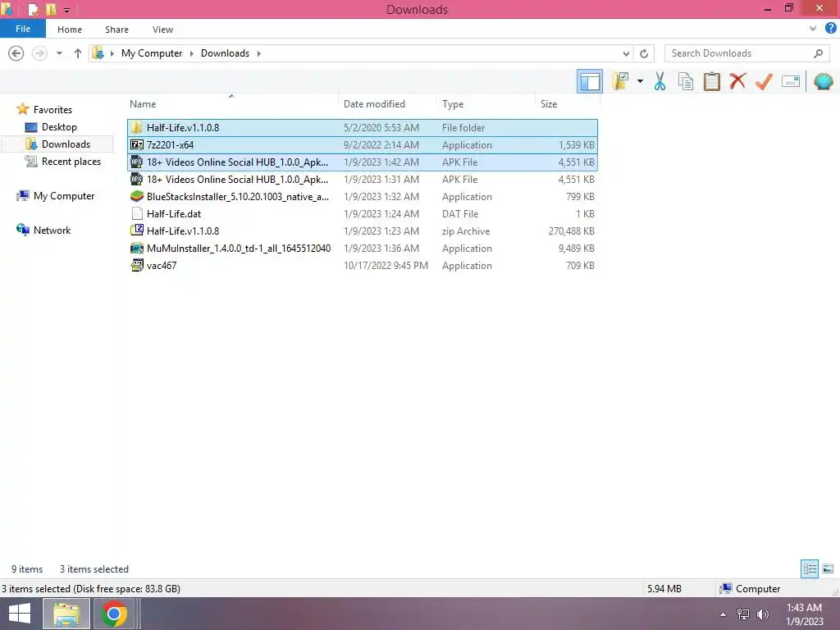Open File Explorer from the taskbar

pos(66,614)
